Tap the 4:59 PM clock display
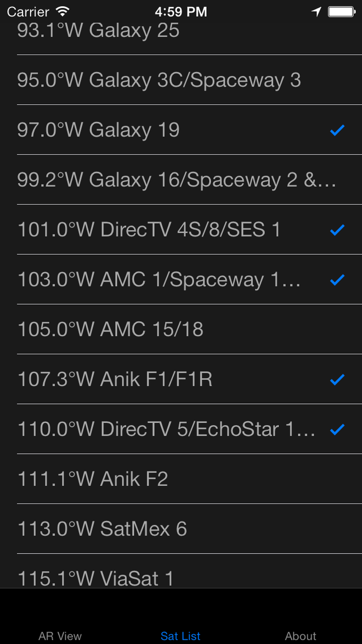The width and height of the screenshot is (362, 644). [181, 12]
